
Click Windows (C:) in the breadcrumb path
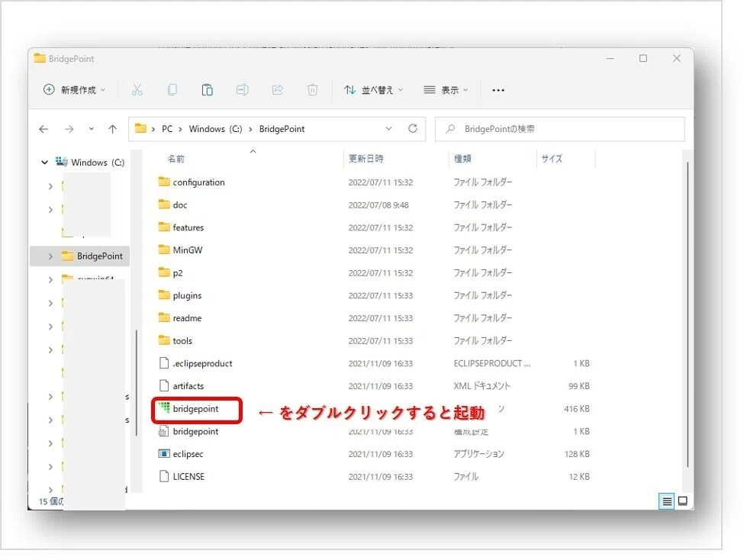(x=215, y=129)
